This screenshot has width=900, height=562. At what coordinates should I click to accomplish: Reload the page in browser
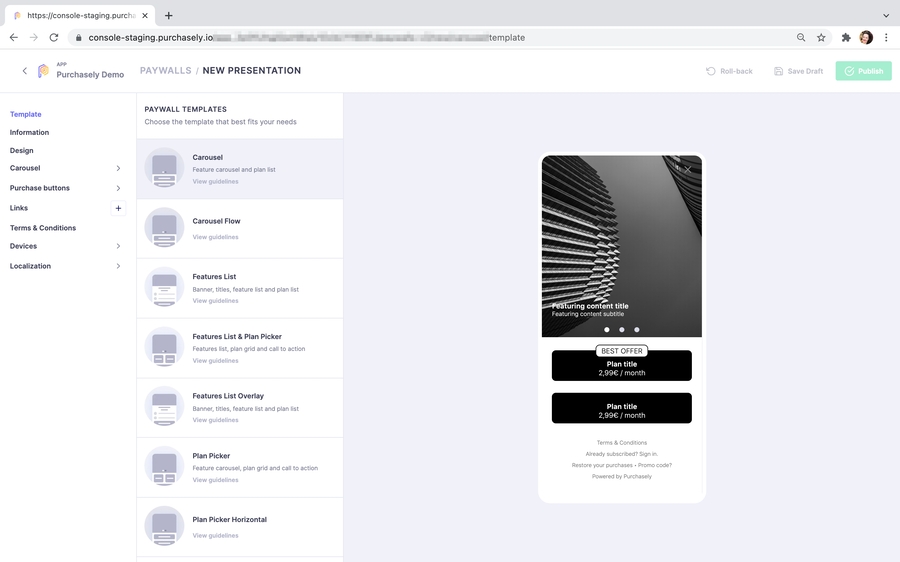click(x=54, y=37)
